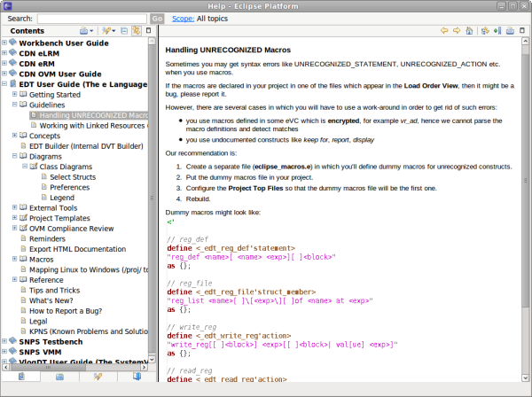
Task: Click the Bookmark Document icon
Action: tap(497, 31)
